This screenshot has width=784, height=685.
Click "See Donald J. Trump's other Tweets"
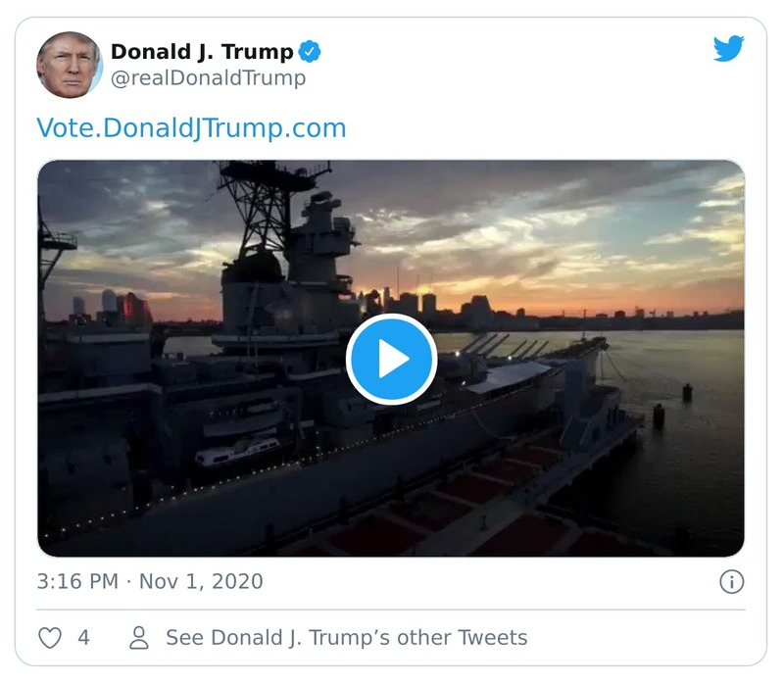click(x=345, y=637)
